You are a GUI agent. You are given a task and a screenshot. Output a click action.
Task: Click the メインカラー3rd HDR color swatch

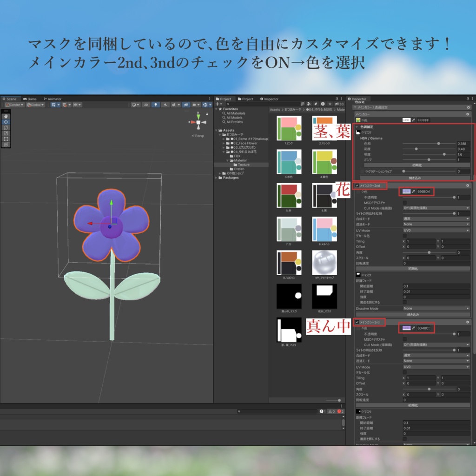click(406, 328)
